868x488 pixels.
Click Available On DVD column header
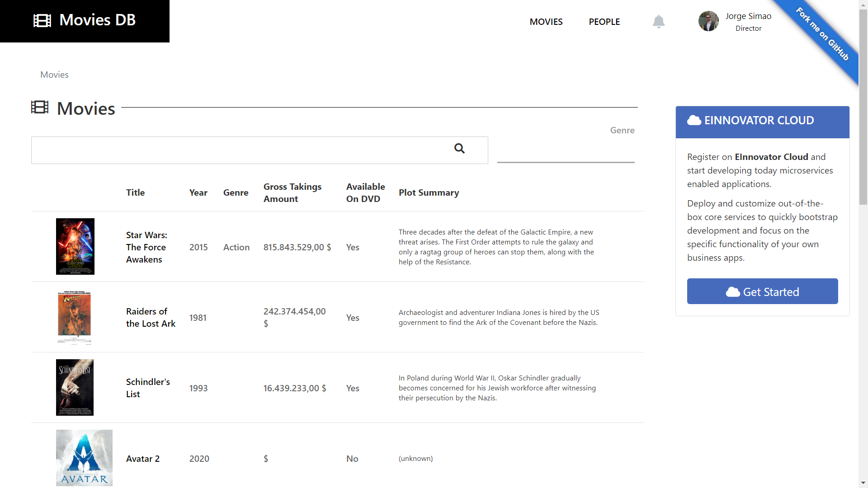coord(365,192)
